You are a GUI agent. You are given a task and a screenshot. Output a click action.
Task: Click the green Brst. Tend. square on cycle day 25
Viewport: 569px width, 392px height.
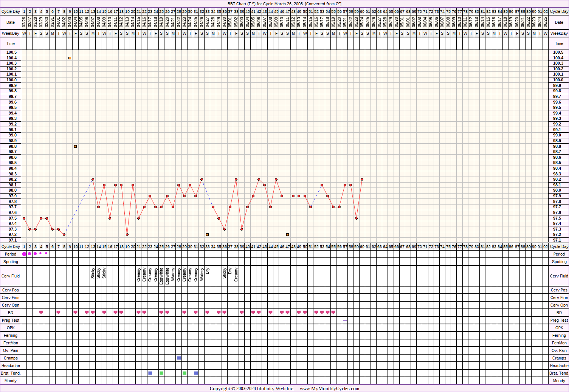tap(161, 373)
